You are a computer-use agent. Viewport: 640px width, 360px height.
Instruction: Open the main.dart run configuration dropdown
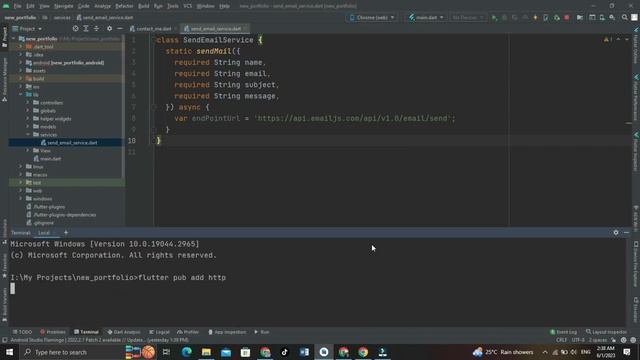pos(426,18)
